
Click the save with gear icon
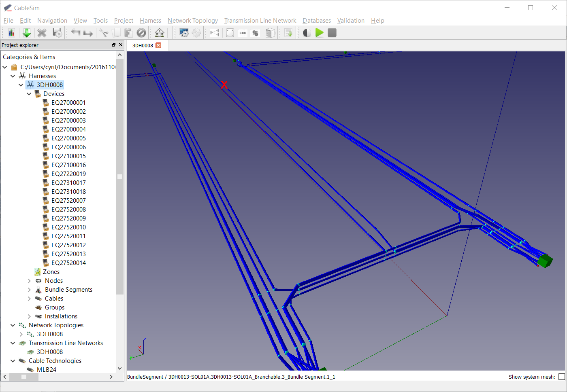(58, 33)
